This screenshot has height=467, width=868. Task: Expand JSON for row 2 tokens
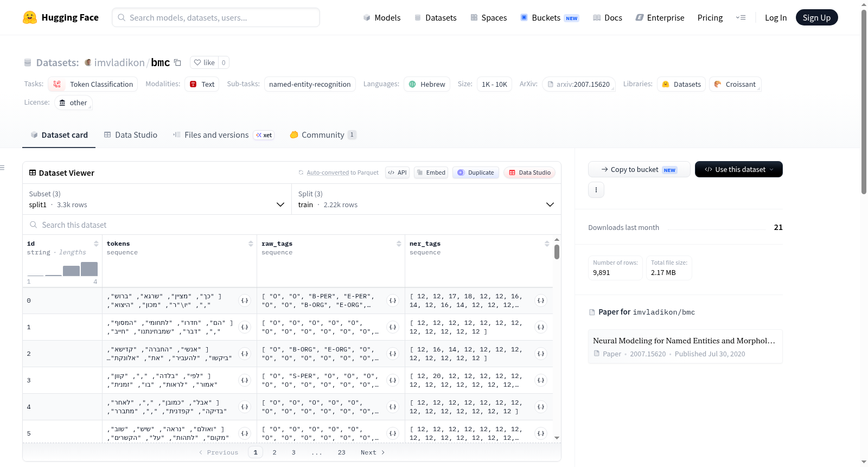(245, 354)
